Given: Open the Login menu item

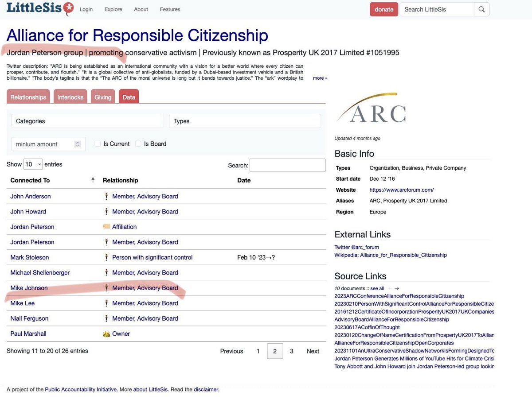Looking at the screenshot, I should click(86, 9).
